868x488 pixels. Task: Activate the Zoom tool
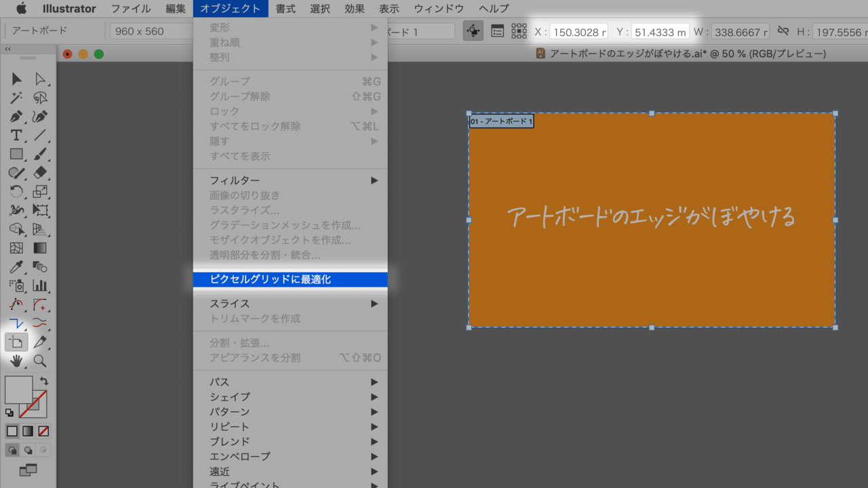(40, 361)
